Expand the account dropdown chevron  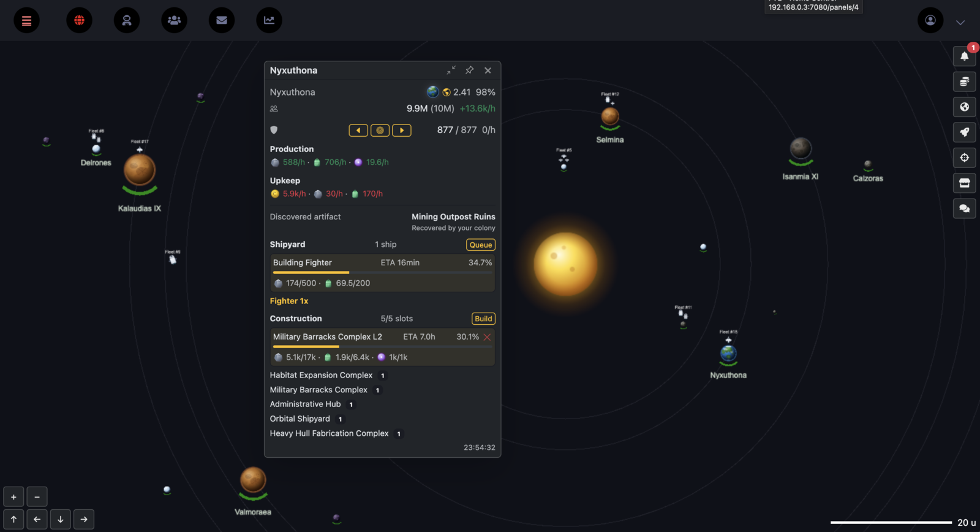point(960,23)
